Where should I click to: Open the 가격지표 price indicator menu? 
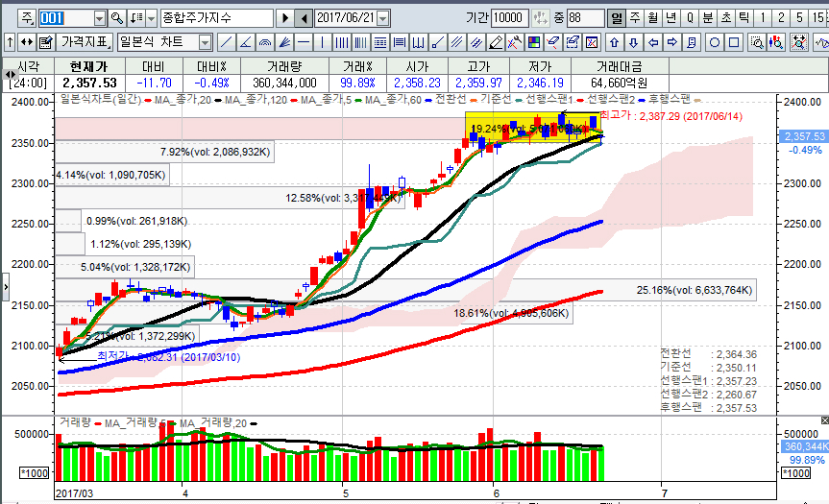[x=84, y=42]
